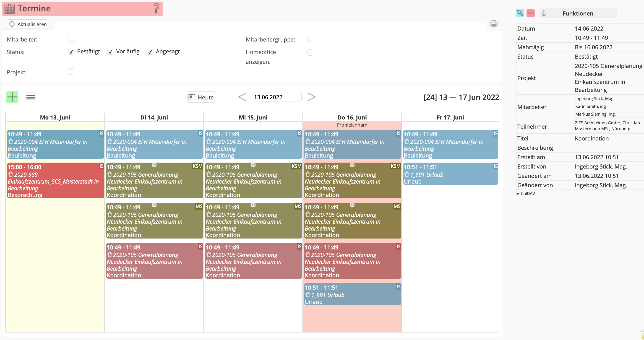Screen dimensions: 644x340
Task: Click the down arrow beside Funktionen
Action: [544, 13]
